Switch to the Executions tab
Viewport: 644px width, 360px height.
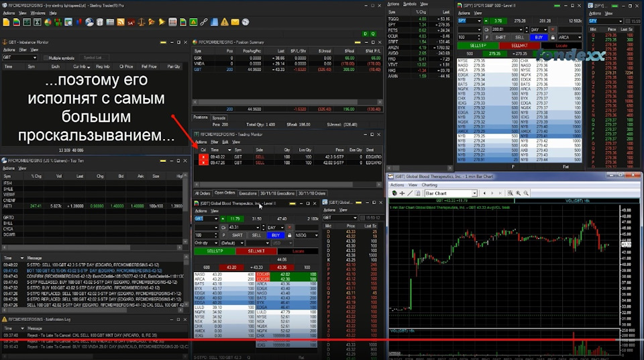click(248, 193)
